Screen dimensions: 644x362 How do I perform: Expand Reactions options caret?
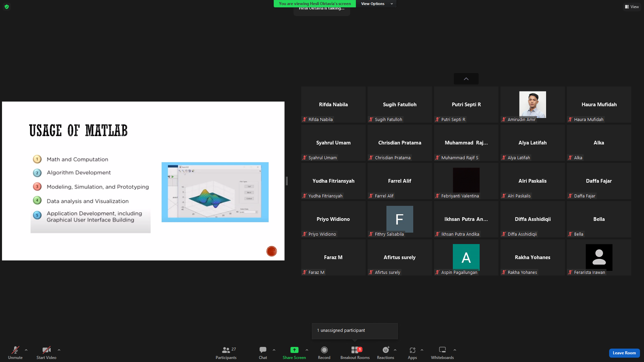coord(395,350)
